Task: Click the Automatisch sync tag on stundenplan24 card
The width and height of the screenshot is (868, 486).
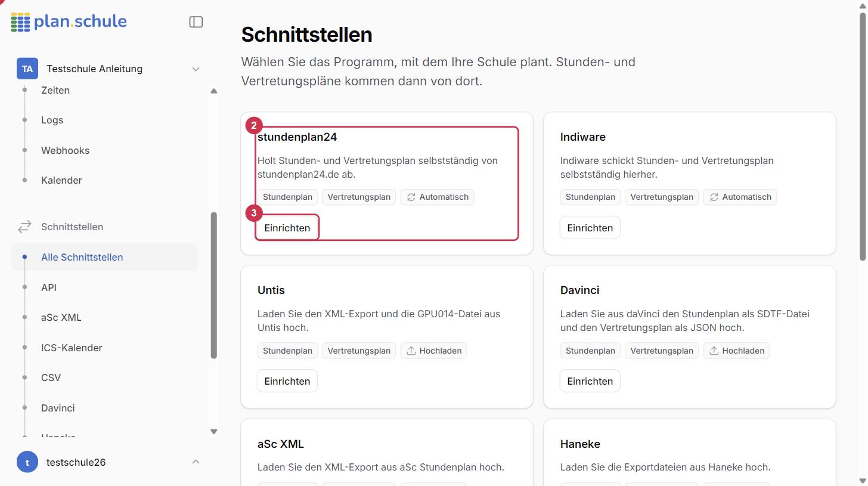Action: [x=437, y=197]
